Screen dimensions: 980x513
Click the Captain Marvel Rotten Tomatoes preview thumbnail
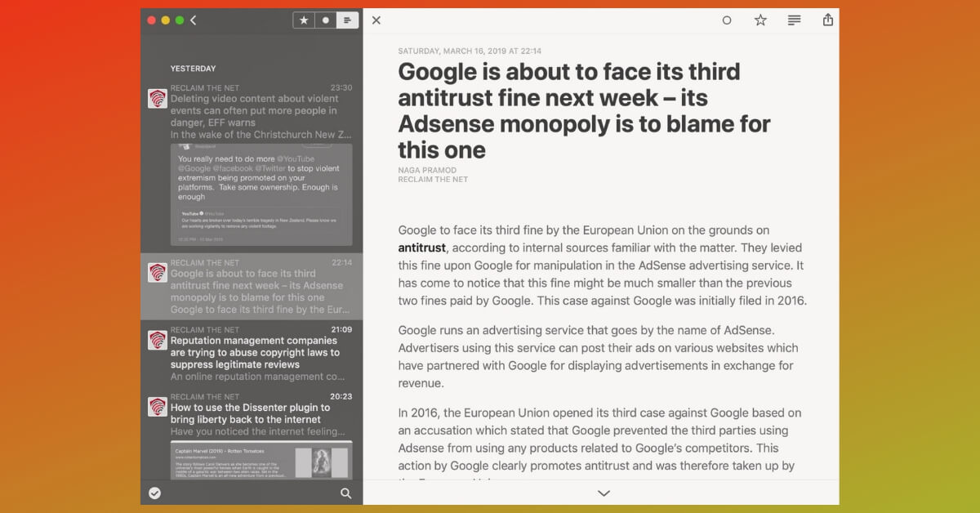[x=261, y=460]
